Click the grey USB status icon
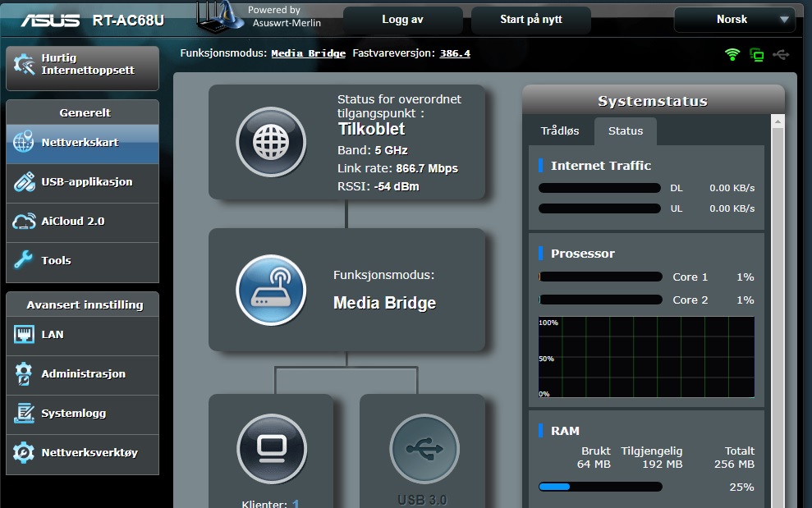This screenshot has width=812, height=508. click(x=781, y=54)
